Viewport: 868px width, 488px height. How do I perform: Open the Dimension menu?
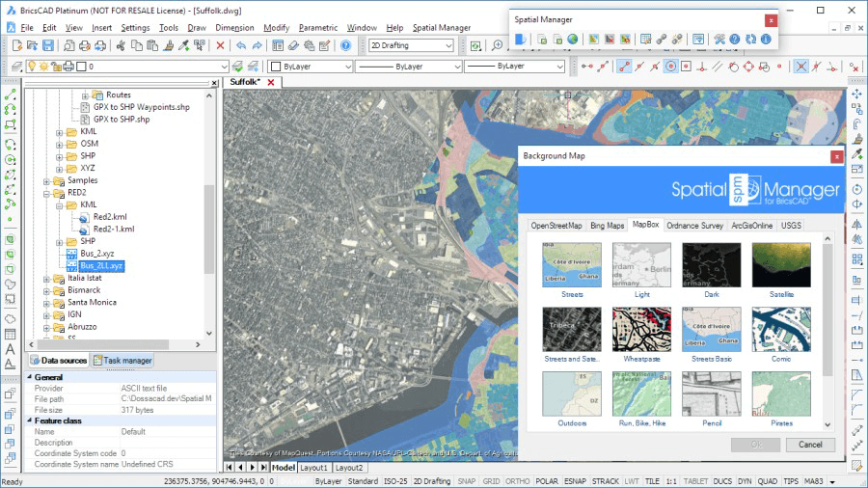coord(234,28)
